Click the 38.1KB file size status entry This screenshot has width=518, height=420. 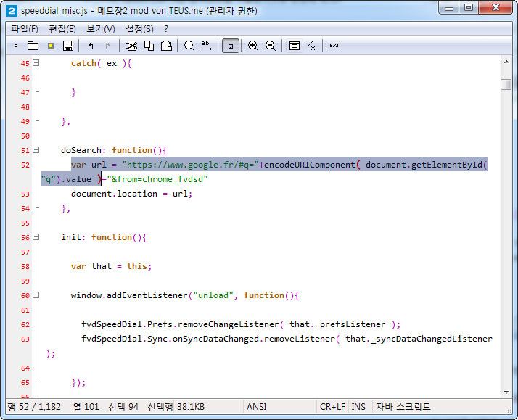[x=191, y=407]
